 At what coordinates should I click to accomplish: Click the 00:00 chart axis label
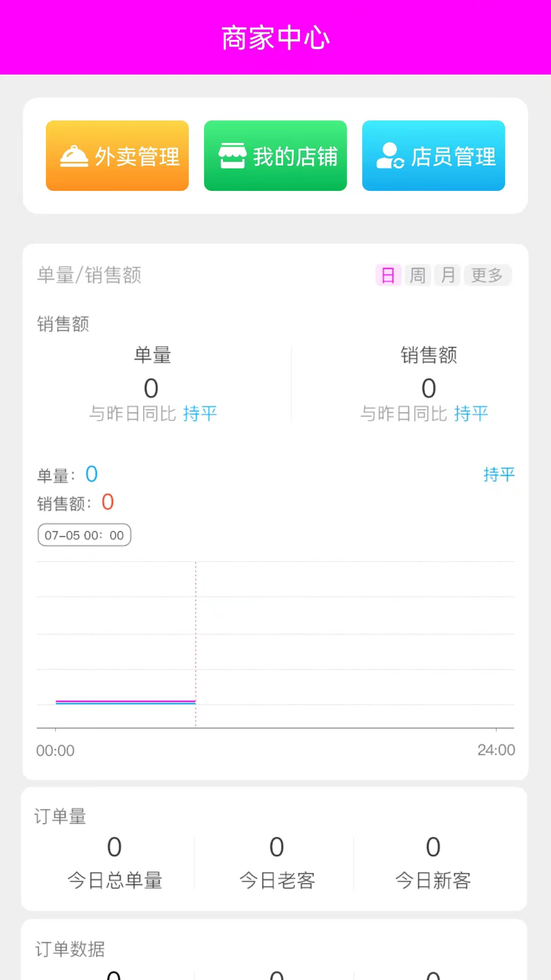click(x=55, y=751)
